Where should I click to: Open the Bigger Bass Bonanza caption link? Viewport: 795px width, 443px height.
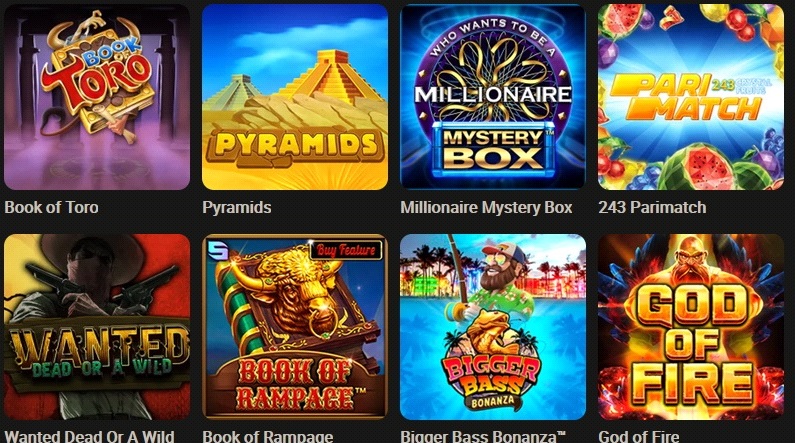[483, 436]
